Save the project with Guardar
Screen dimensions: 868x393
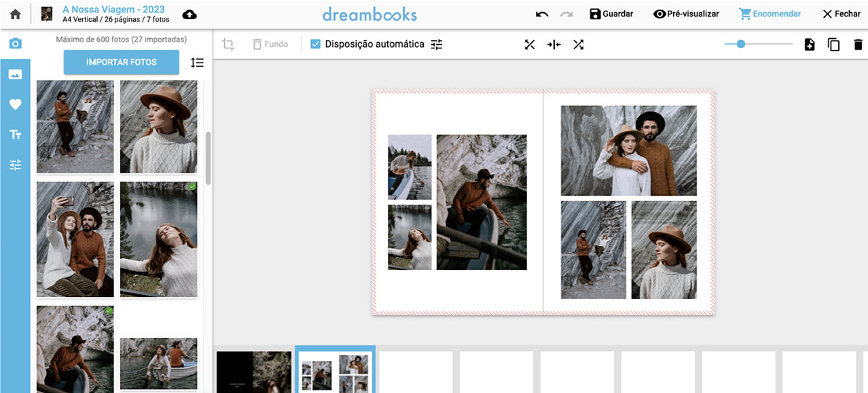611,14
